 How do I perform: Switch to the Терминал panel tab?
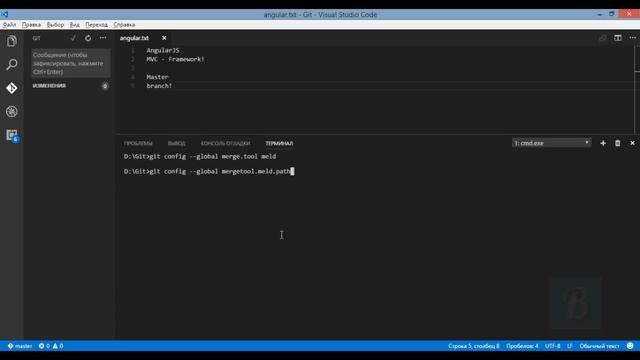279,143
